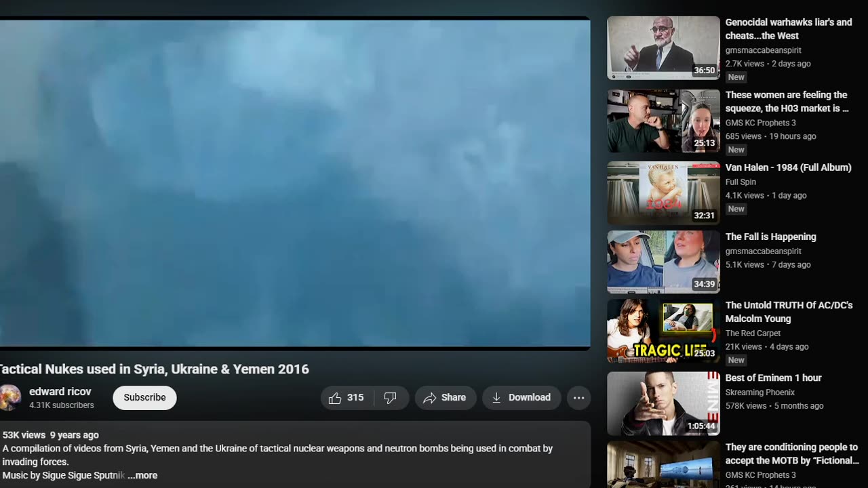Share this video
Screen dimensions: 868x488
pyautogui.click(x=446, y=398)
